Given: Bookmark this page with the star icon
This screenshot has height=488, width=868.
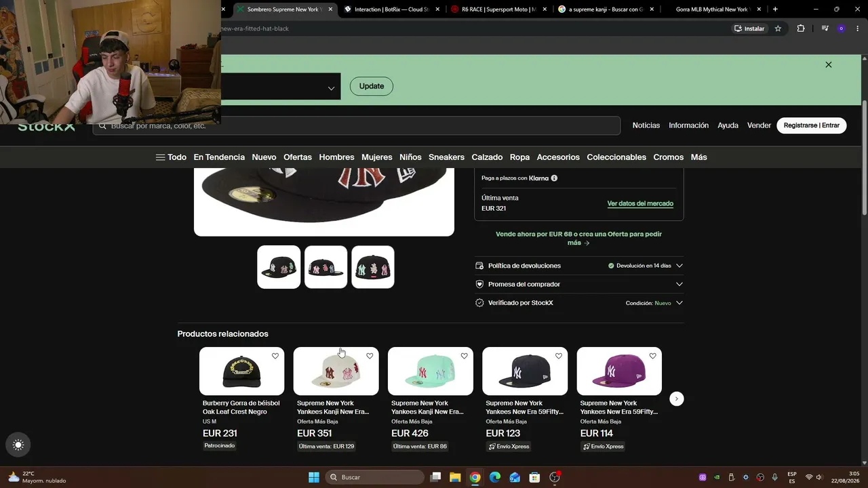Looking at the screenshot, I should pos(778,28).
